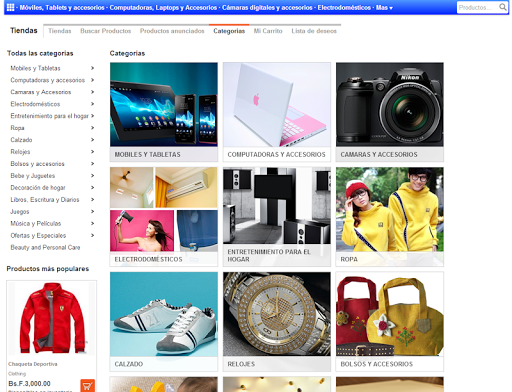
Task: Open the Camaras y Accesorios camera thumbnail
Action: 390,104
